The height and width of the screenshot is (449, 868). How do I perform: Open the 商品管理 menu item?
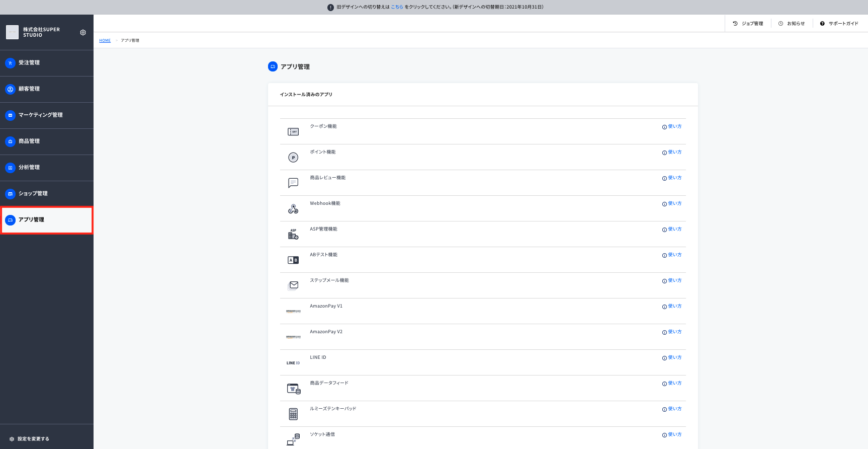coord(47,141)
